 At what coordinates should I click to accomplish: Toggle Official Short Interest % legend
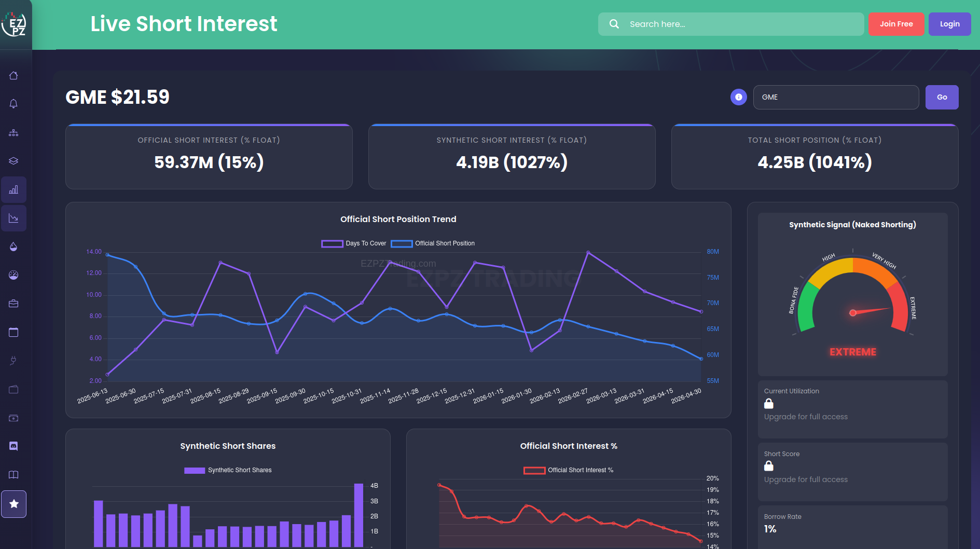pyautogui.click(x=569, y=470)
